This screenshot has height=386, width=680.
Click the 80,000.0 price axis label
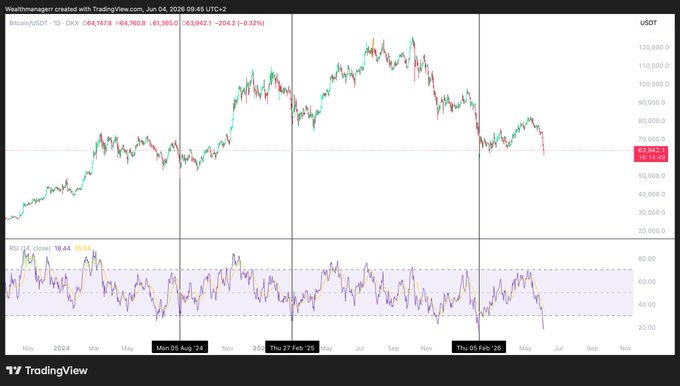tap(651, 121)
